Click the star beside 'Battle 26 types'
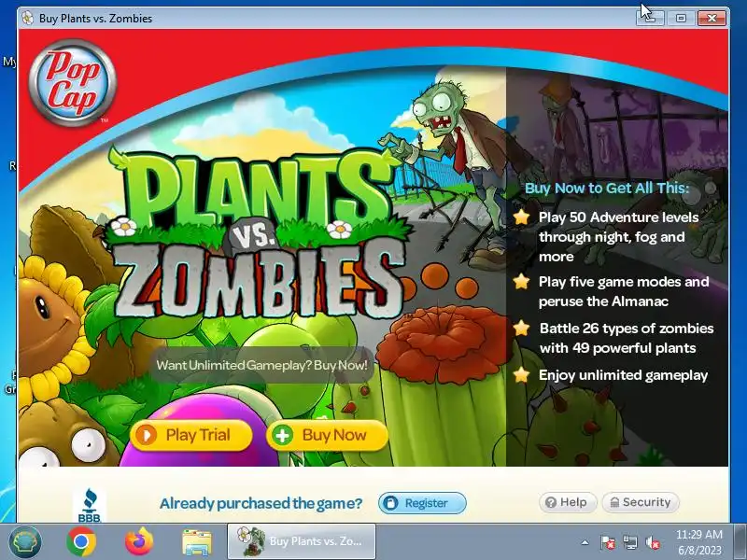This screenshot has width=747, height=560. pos(521,328)
